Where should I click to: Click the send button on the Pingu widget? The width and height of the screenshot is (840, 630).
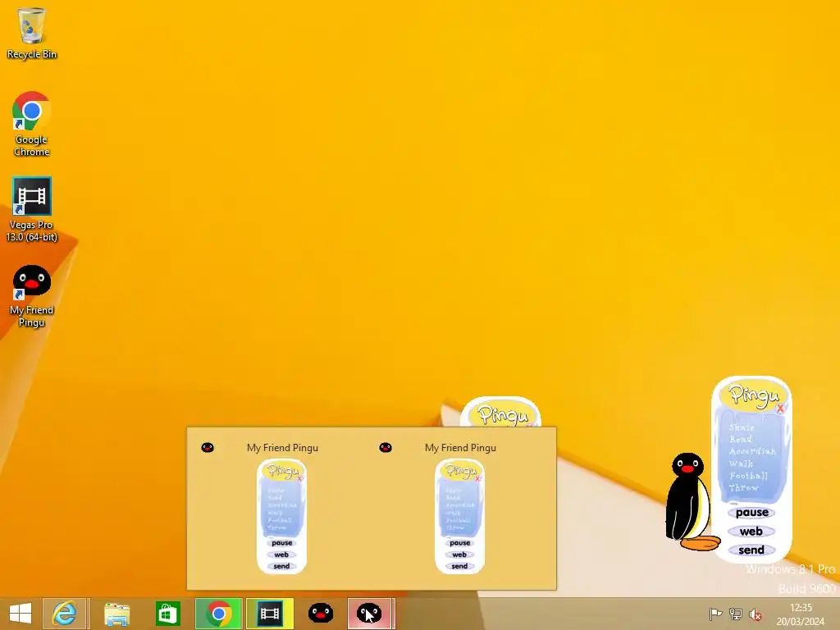pos(751,550)
